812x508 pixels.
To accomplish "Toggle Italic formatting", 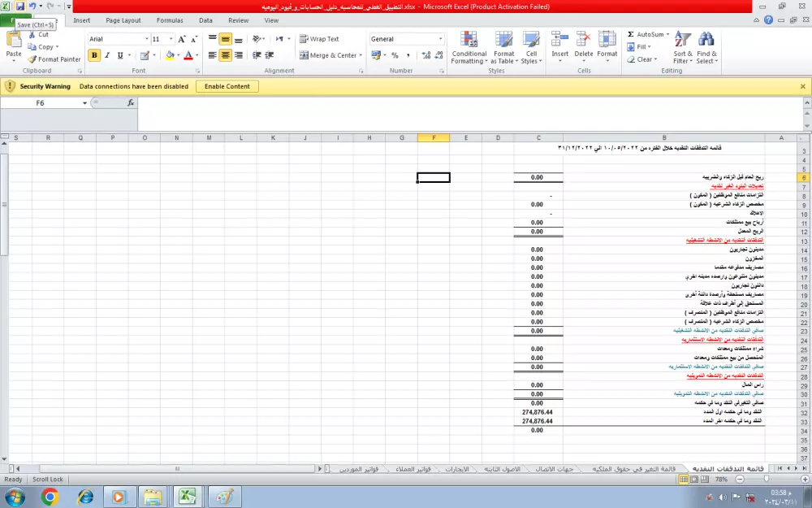I will click(x=107, y=55).
